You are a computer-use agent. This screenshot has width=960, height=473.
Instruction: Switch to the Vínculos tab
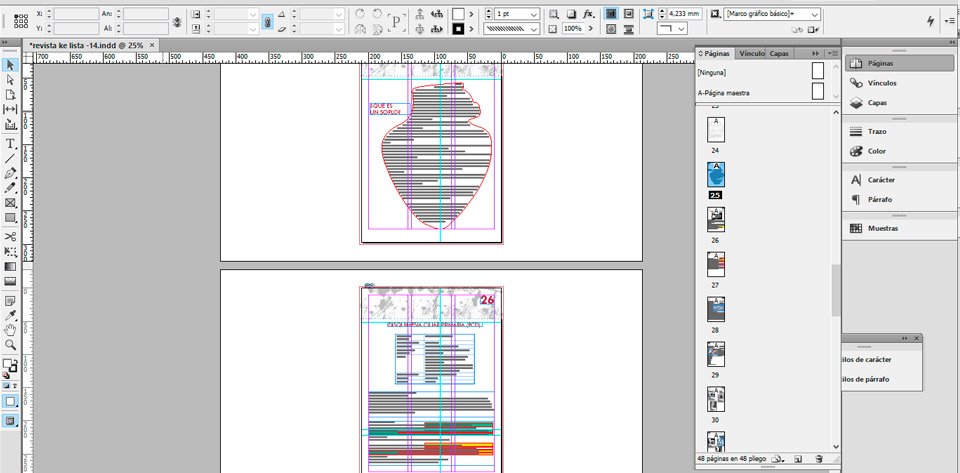pos(750,53)
